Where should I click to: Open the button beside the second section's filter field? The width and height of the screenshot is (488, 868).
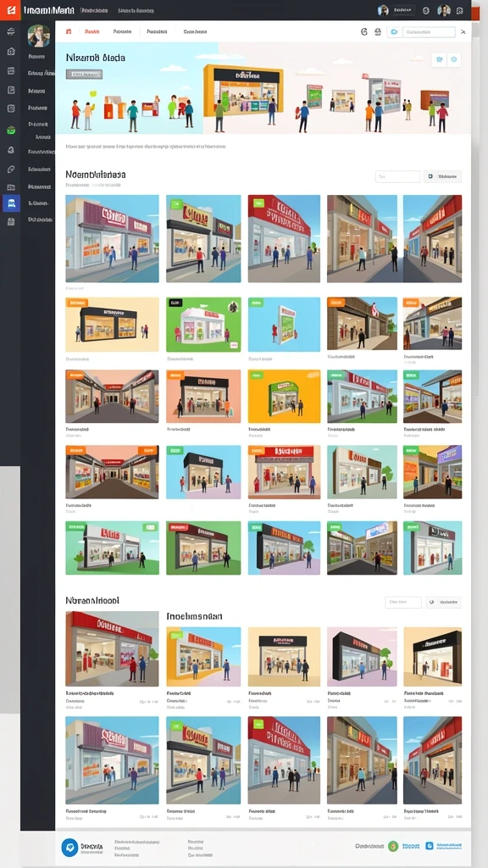442,602
